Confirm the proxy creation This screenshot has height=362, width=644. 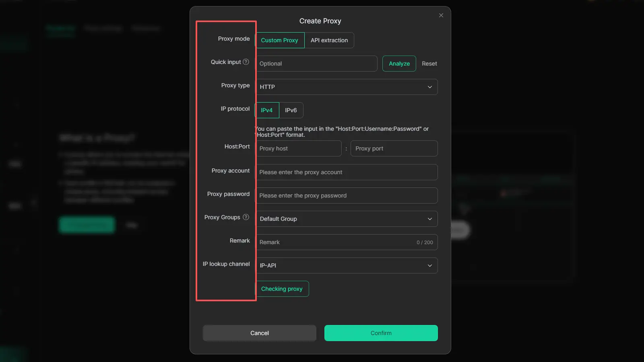[381, 333]
